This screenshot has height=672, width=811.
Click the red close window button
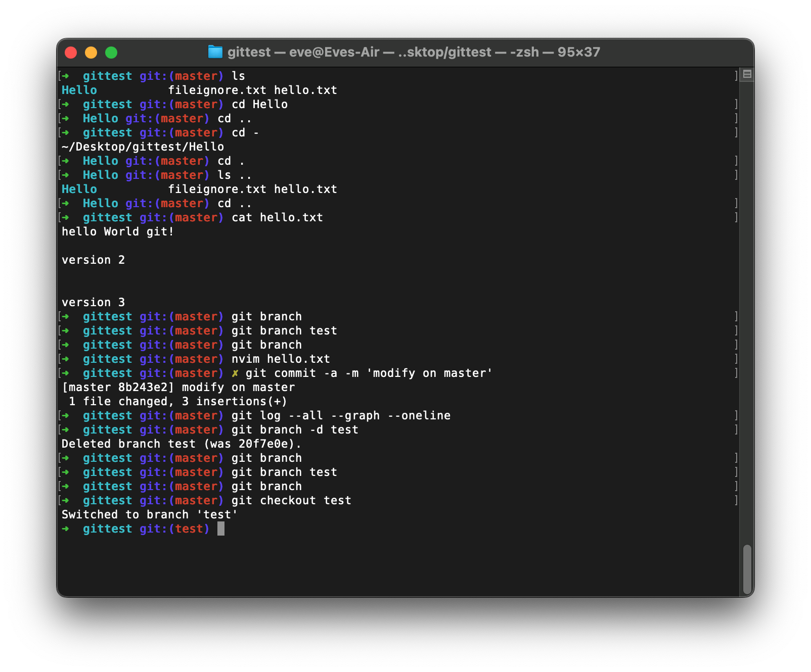(71, 53)
